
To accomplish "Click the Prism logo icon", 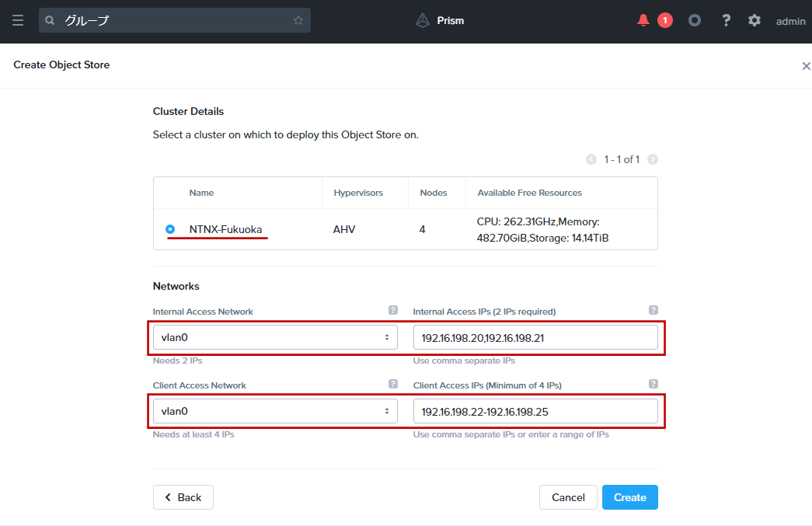I will 423,20.
